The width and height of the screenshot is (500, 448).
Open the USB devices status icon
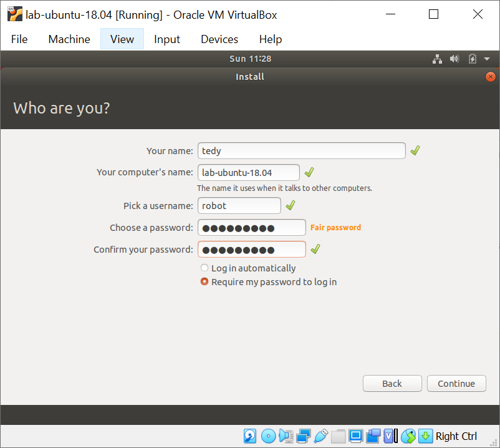coord(321,436)
